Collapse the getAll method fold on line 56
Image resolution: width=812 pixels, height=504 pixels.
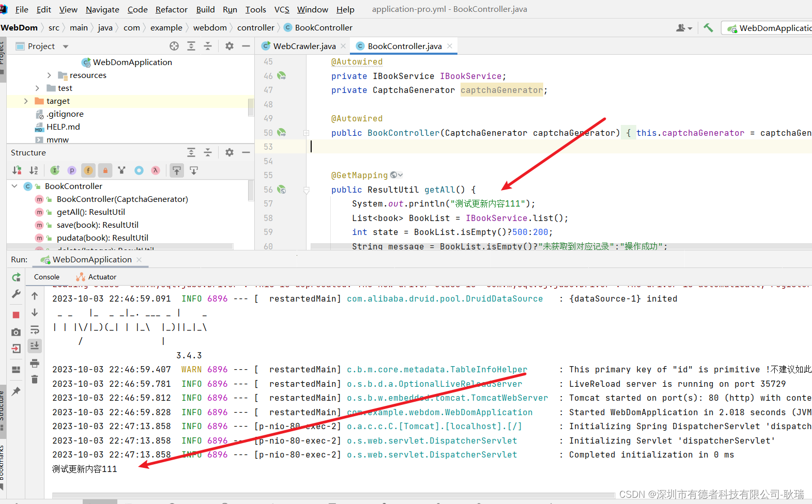(306, 190)
